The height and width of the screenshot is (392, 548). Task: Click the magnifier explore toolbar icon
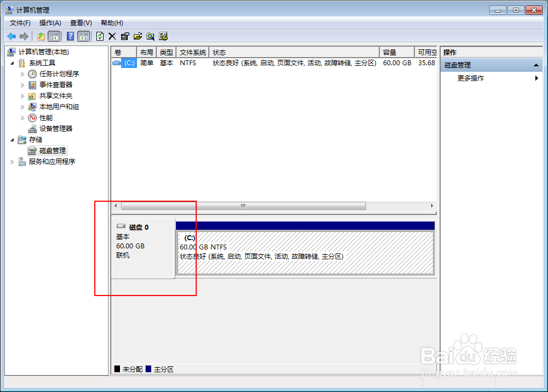(150, 36)
